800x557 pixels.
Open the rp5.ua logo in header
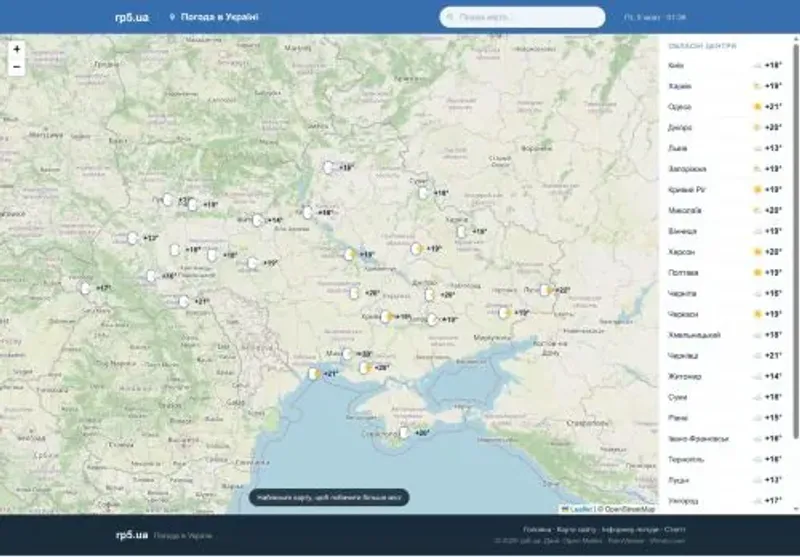(x=132, y=17)
